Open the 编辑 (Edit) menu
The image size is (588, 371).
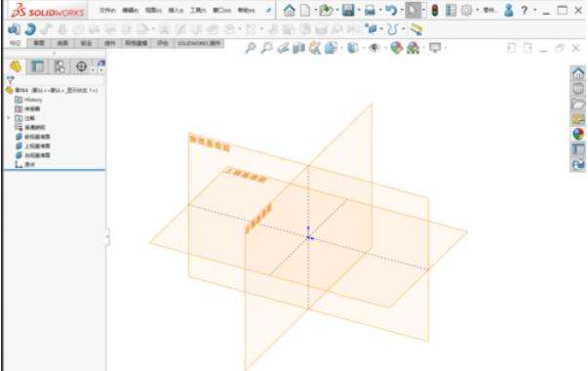(130, 11)
